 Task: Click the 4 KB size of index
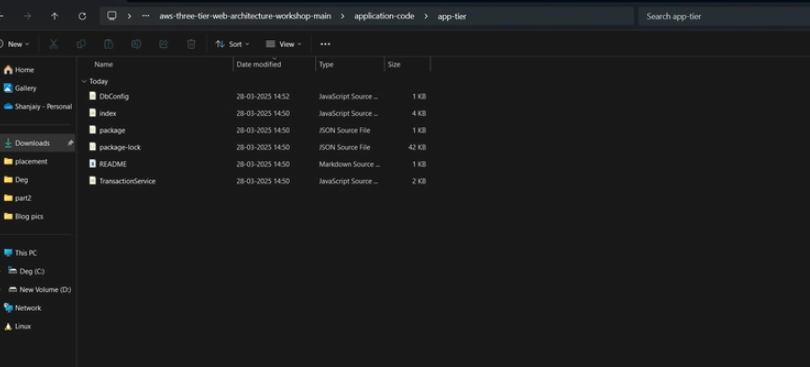[419, 113]
